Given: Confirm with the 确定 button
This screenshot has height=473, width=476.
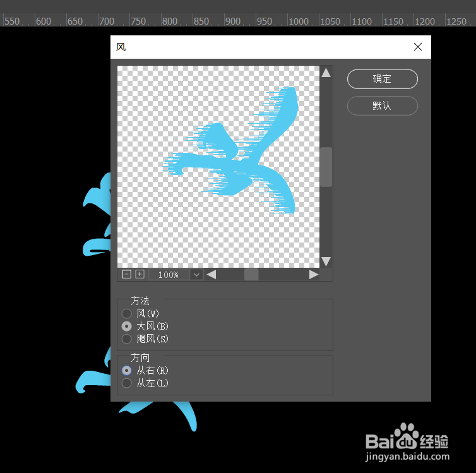Looking at the screenshot, I should [382, 79].
